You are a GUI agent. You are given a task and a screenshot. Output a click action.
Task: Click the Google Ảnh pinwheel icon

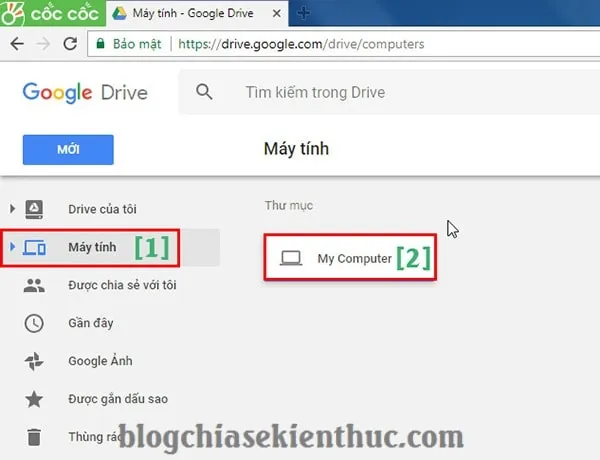34,361
